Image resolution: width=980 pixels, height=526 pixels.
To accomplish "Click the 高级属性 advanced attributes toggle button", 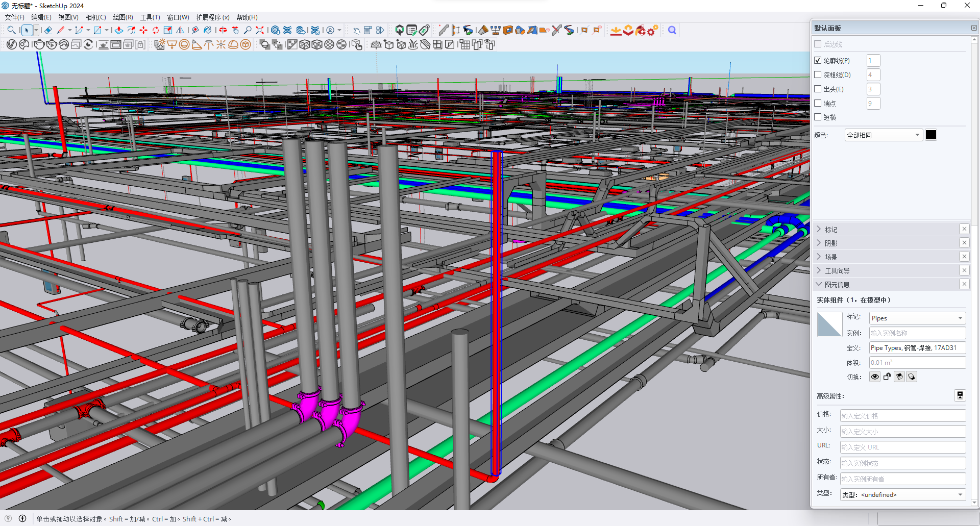I will [960, 395].
